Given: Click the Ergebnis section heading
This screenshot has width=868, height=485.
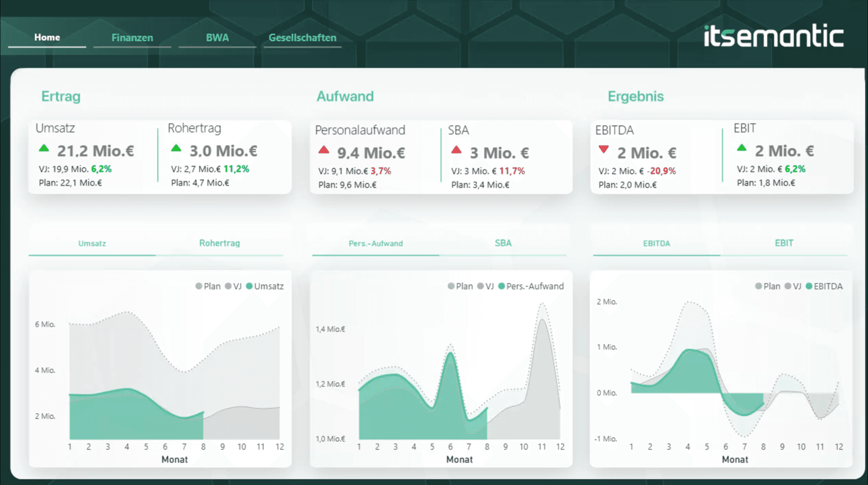Looking at the screenshot, I should 636,97.
